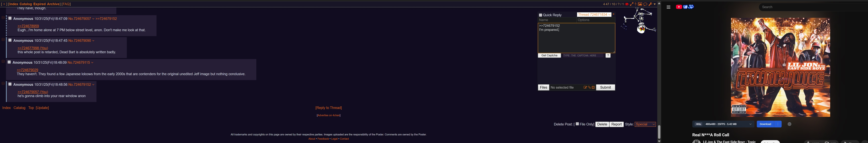Image resolution: width=868 pixels, height=143 pixels.
Task: Toggle the Quick Reply checkbox
Action: pos(541,15)
